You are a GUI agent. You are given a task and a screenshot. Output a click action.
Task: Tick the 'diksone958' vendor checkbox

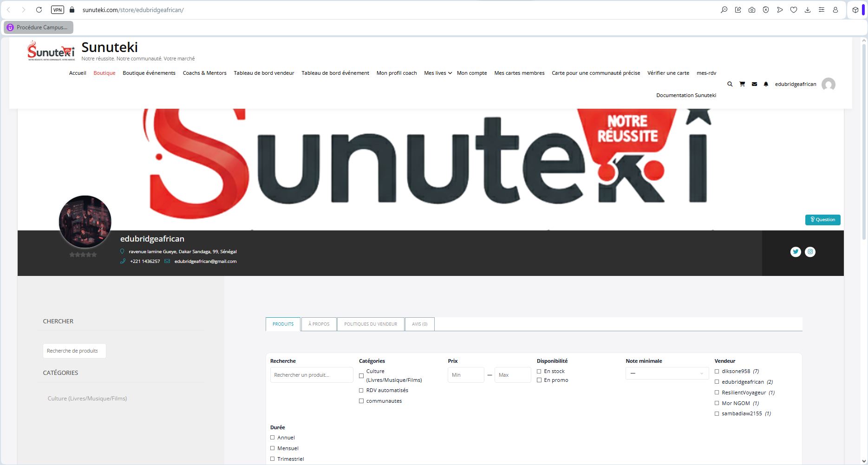click(x=717, y=372)
